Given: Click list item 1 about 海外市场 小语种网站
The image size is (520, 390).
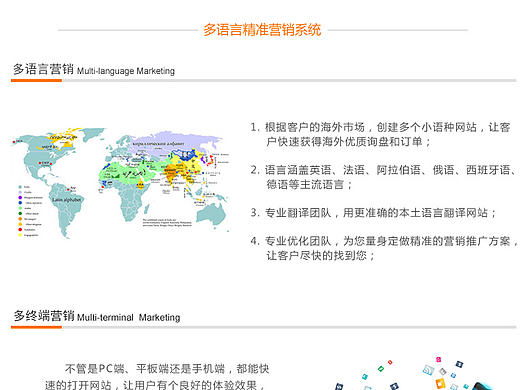Looking at the screenshot, I should click(x=380, y=134).
